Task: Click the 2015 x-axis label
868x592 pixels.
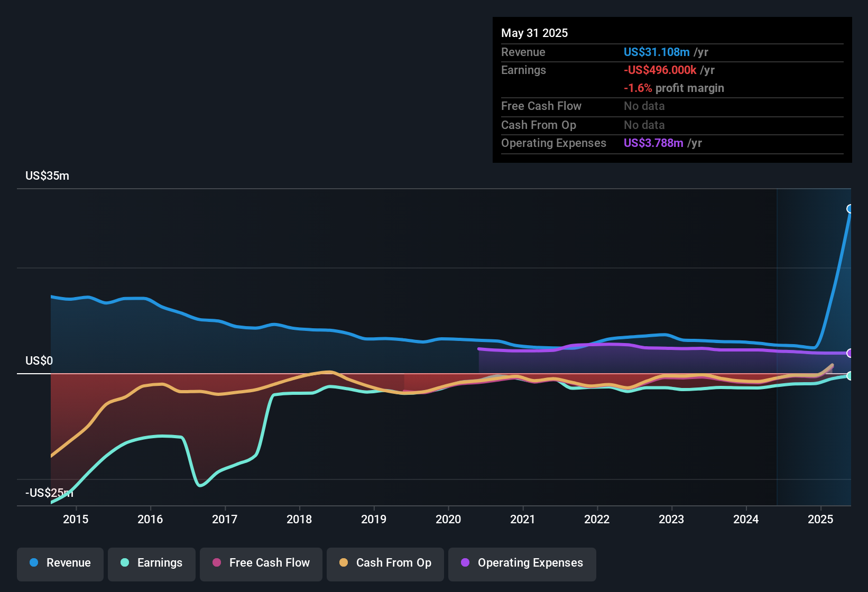Action: click(76, 519)
